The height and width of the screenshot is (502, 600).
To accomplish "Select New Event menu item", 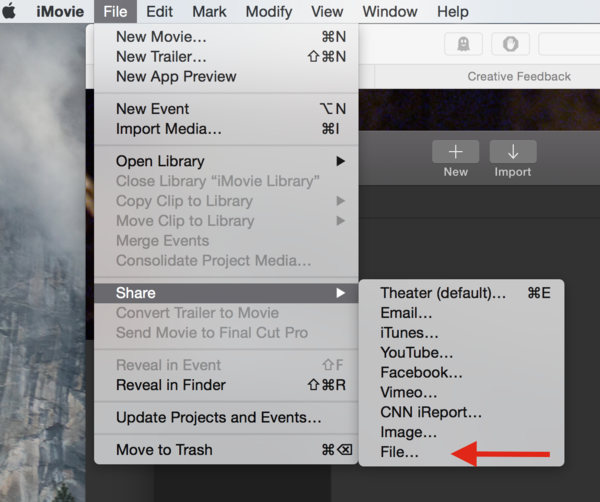I will coord(226,109).
